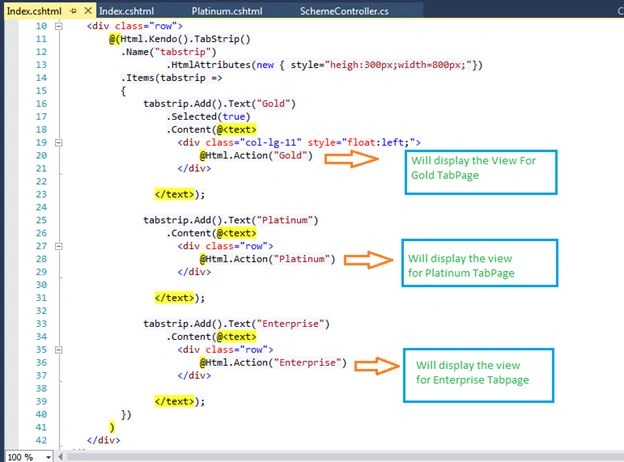The width and height of the screenshot is (624, 462).
Task: Click the @<text> marker on line 18
Action: (x=236, y=130)
